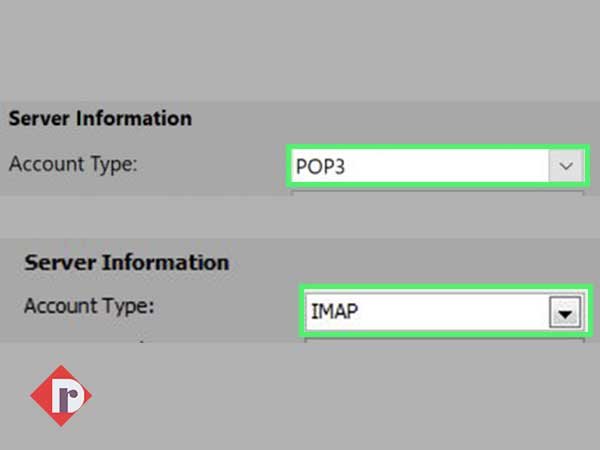Click green highlight border around POP3 box
The width and height of the screenshot is (600, 450).
click(x=438, y=147)
